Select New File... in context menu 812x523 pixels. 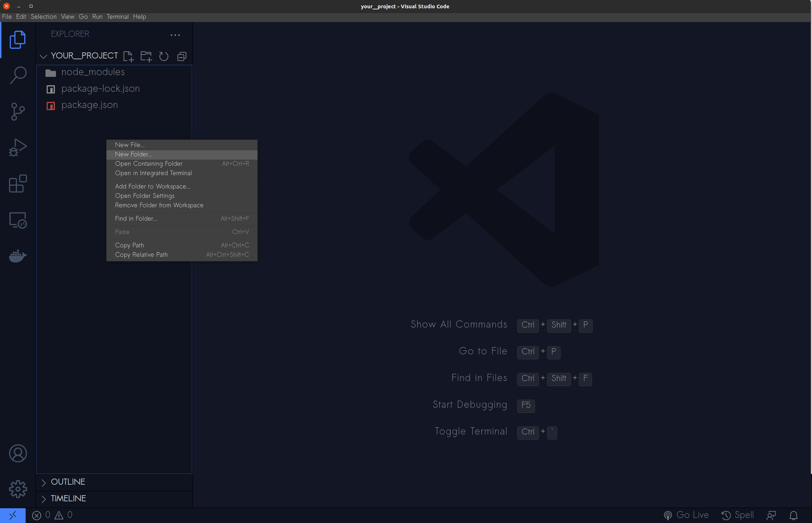click(182, 145)
